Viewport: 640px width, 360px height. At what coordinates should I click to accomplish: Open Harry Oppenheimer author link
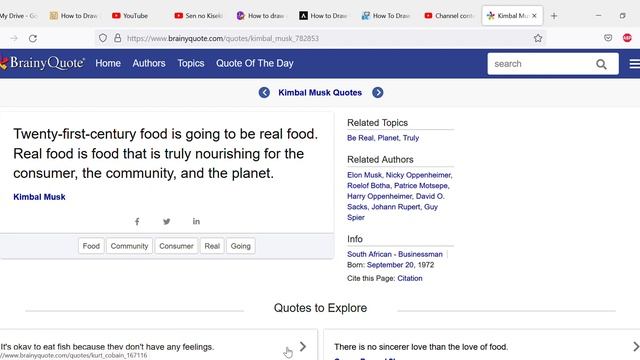coord(381,196)
